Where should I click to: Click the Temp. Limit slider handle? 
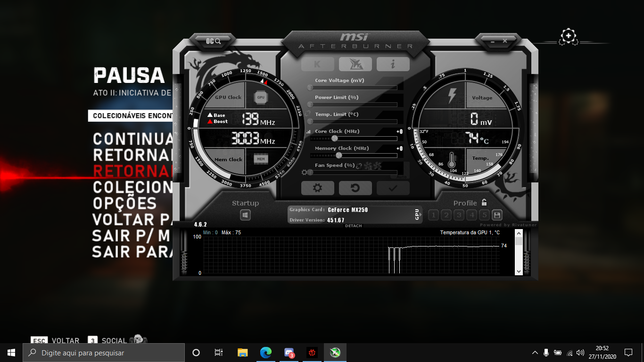(310, 121)
